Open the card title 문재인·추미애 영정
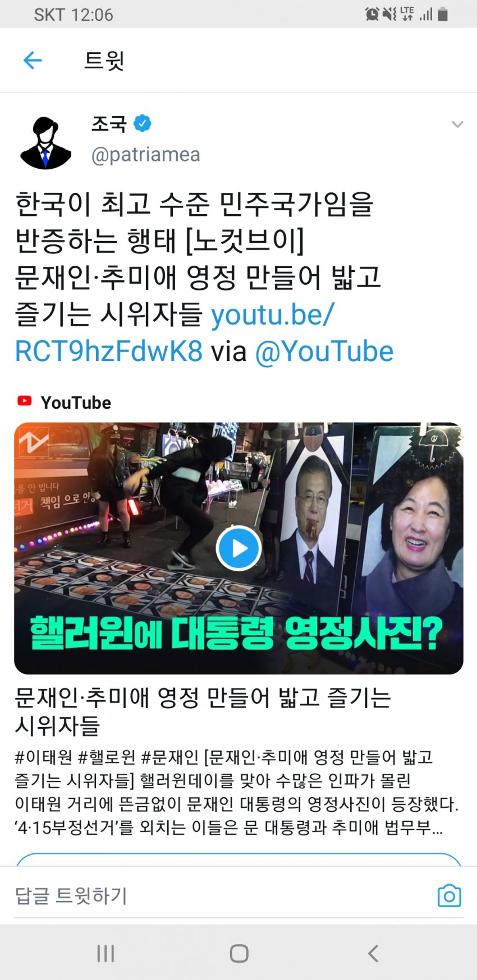 pyautogui.click(x=203, y=711)
